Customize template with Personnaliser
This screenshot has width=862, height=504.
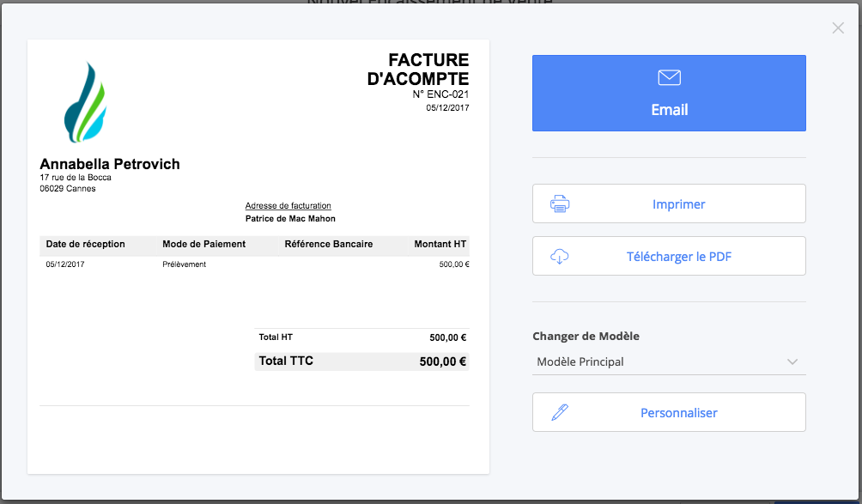(669, 412)
